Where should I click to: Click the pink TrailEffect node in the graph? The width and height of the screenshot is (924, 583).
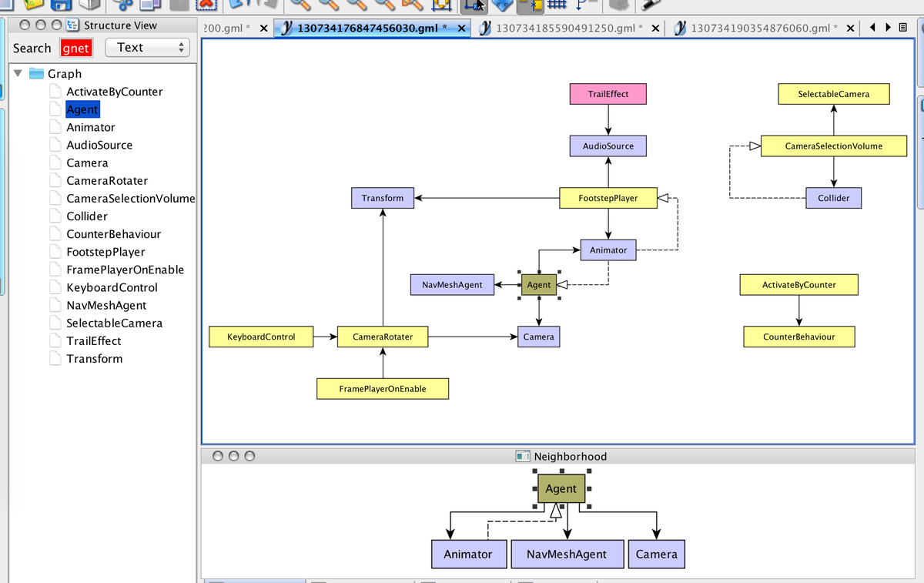(x=608, y=94)
